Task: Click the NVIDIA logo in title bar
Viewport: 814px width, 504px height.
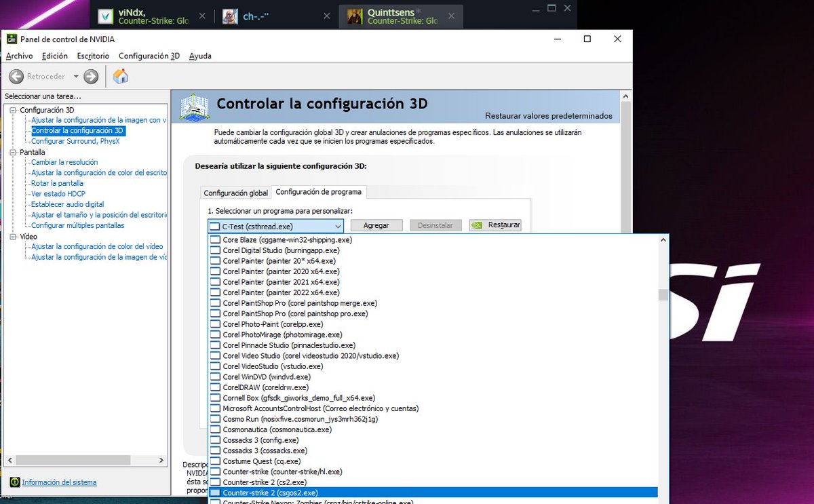Action: [x=12, y=39]
